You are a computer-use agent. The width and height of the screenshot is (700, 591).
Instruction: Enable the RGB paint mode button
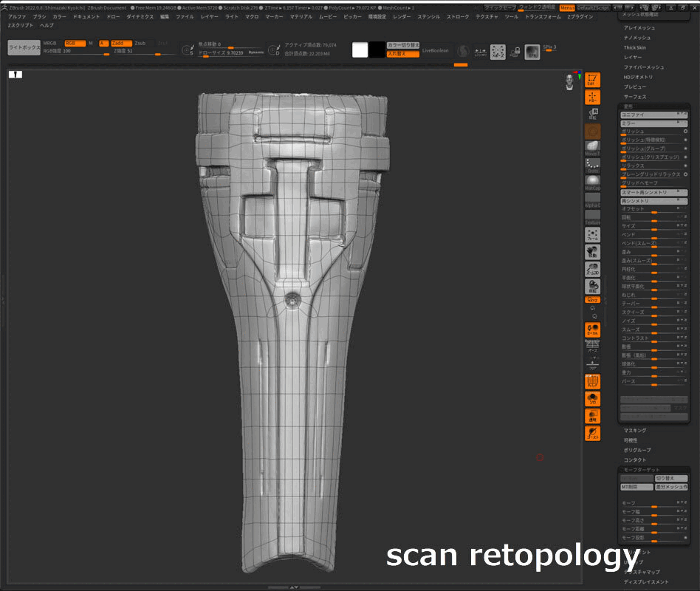pyautogui.click(x=75, y=44)
